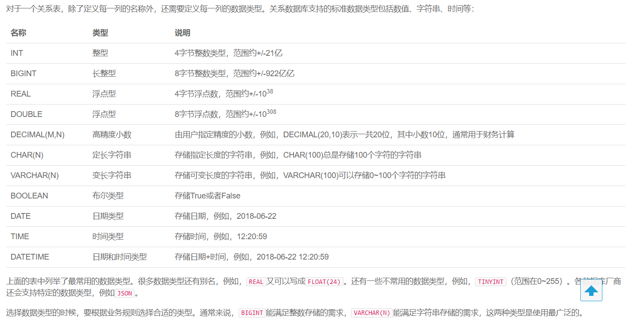The image size is (644, 330).
Task: Click the JSON code tag
Action: (x=124, y=293)
